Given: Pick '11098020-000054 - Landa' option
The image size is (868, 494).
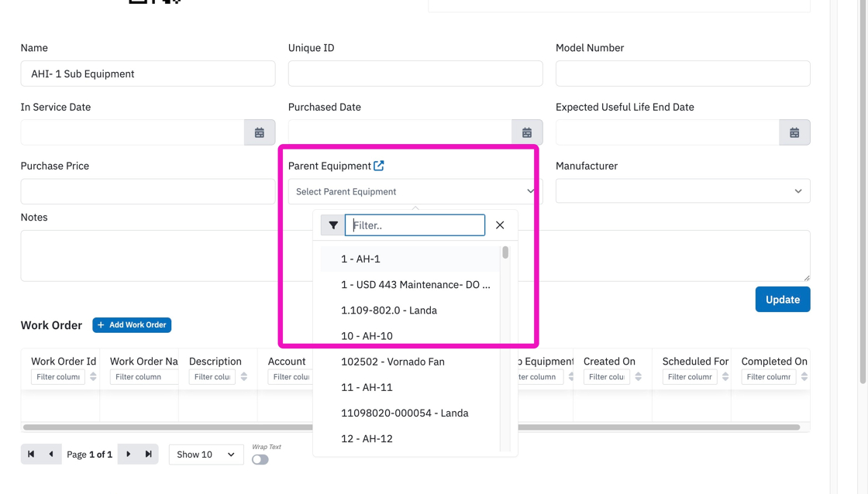Looking at the screenshot, I should point(410,413).
